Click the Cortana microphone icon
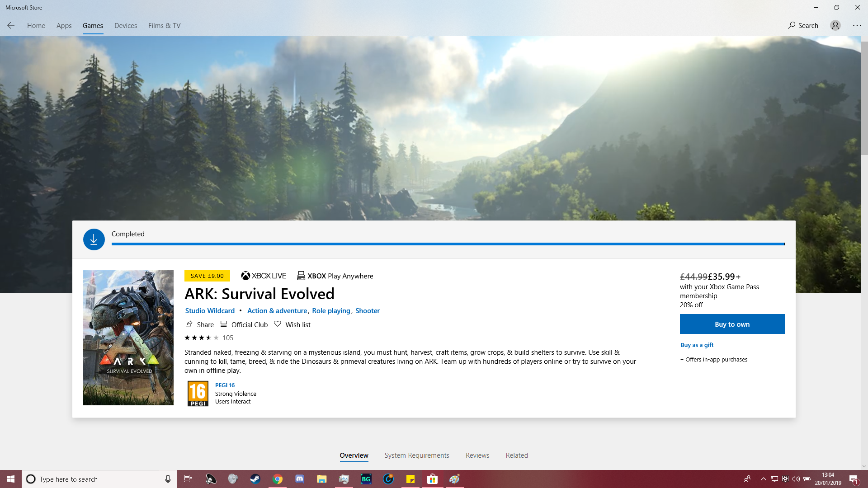 168,479
